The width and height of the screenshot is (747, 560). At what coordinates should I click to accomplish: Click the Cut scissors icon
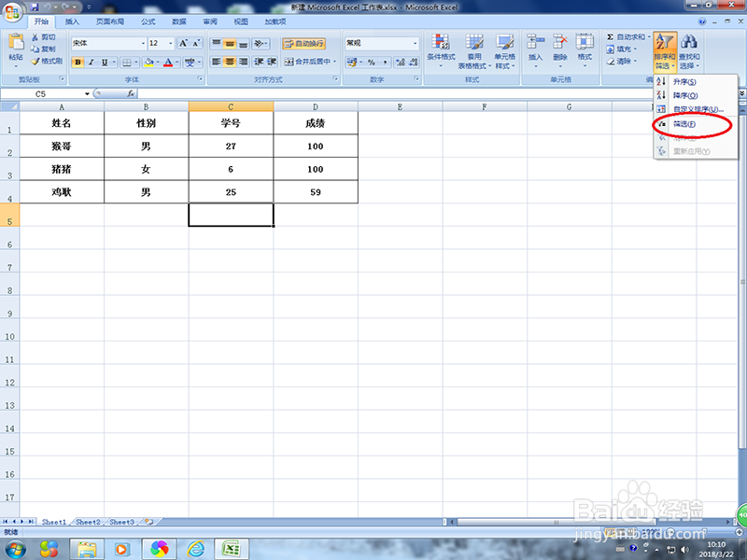click(35, 36)
